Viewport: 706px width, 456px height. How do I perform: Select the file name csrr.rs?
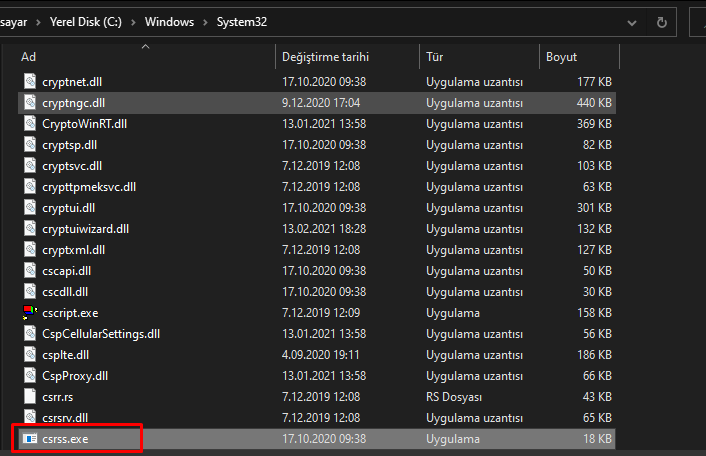coord(58,397)
